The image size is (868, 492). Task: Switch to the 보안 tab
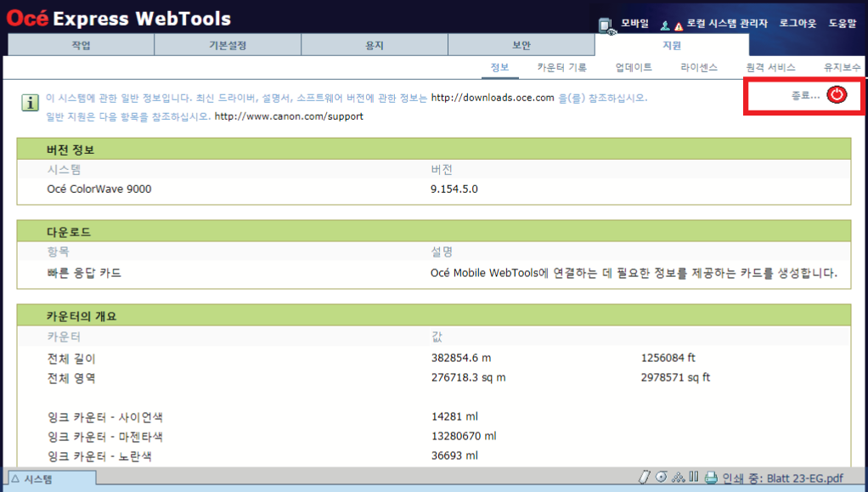pyautogui.click(x=521, y=45)
